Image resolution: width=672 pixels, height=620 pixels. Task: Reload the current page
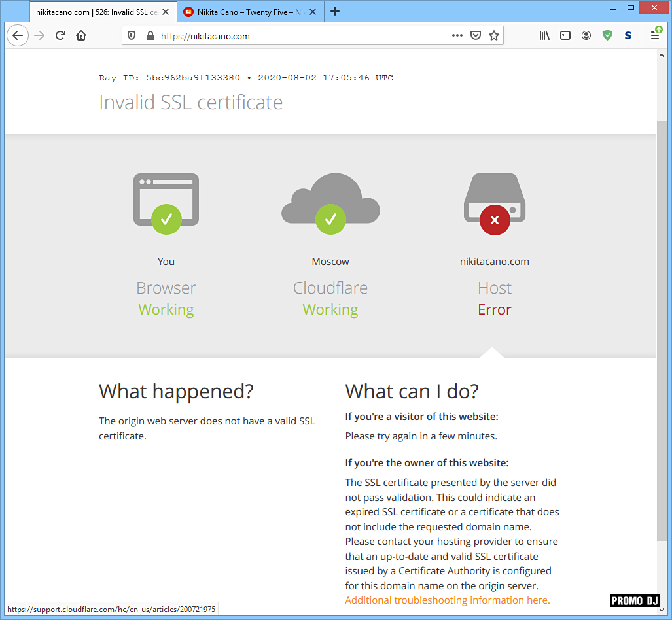click(x=60, y=36)
